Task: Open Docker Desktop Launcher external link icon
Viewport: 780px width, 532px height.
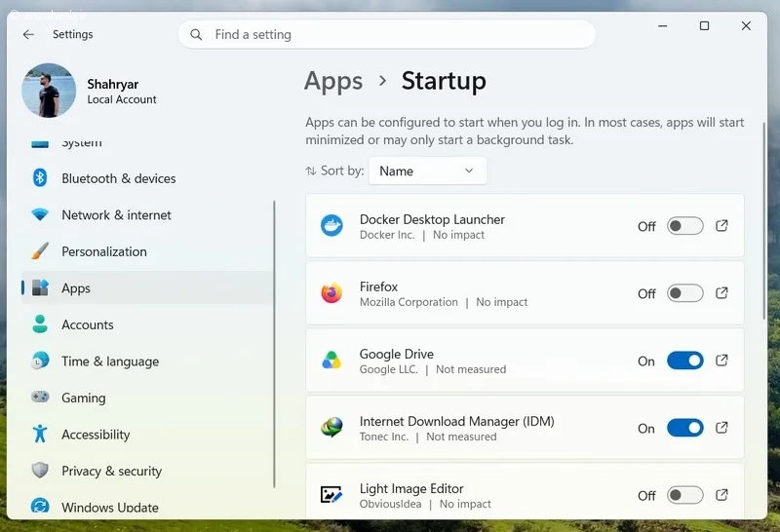Action: pos(721,226)
